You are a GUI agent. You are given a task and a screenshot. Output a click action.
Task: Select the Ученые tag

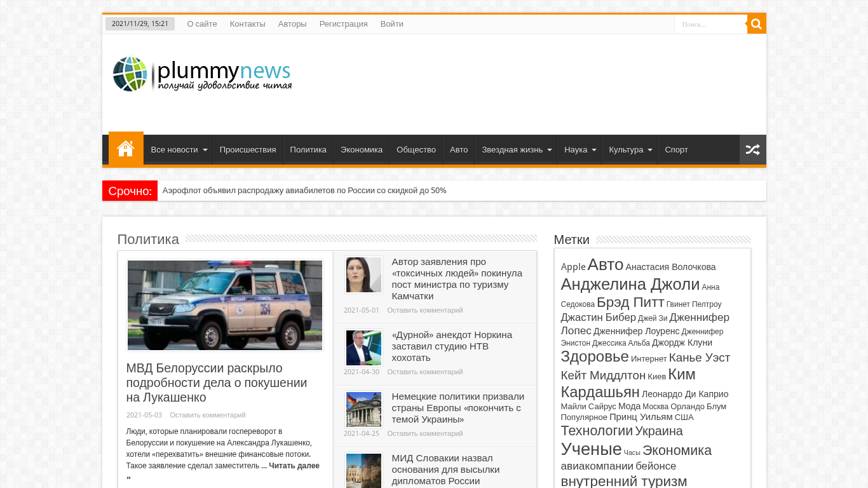[591, 449]
